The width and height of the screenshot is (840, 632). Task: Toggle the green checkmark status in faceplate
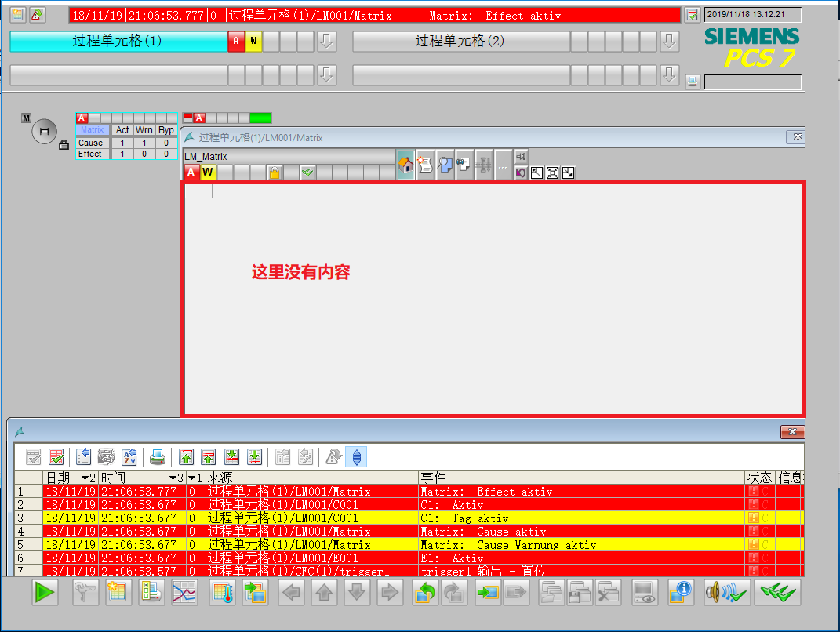tap(307, 173)
